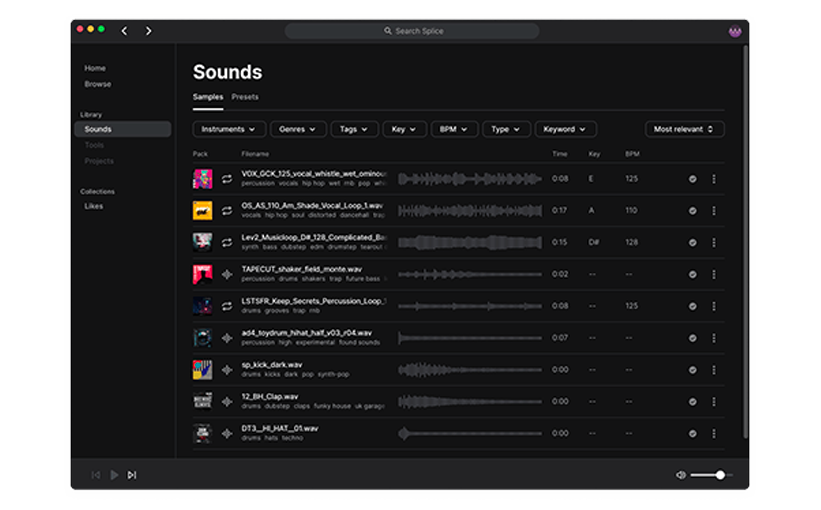Click the volume speaker icon
This screenshot has height=510, width=821.
click(x=681, y=475)
